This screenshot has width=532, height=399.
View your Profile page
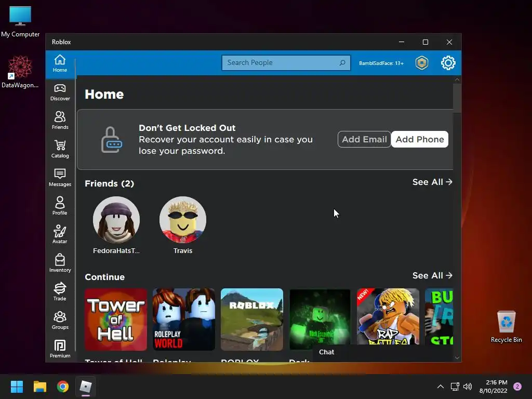(60, 206)
